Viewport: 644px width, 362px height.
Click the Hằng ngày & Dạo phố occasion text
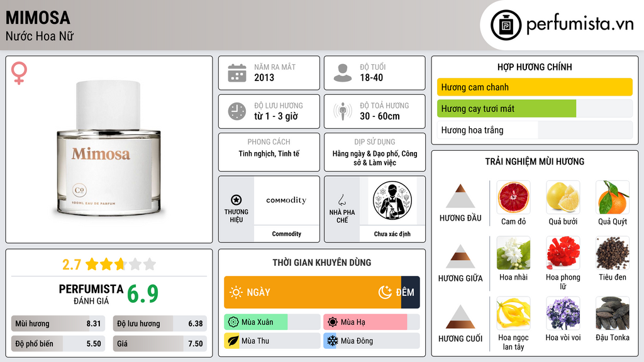click(x=375, y=158)
